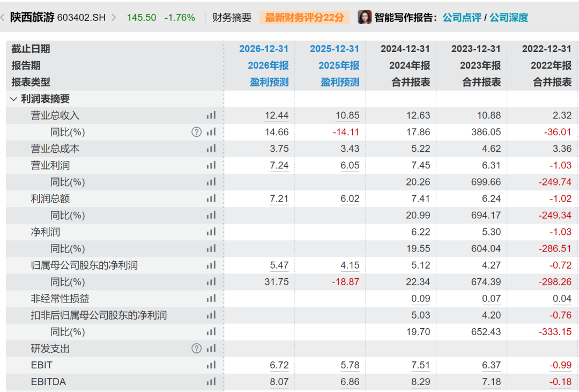Open the 公司点评 report link
The image size is (579, 392).
(x=462, y=17)
